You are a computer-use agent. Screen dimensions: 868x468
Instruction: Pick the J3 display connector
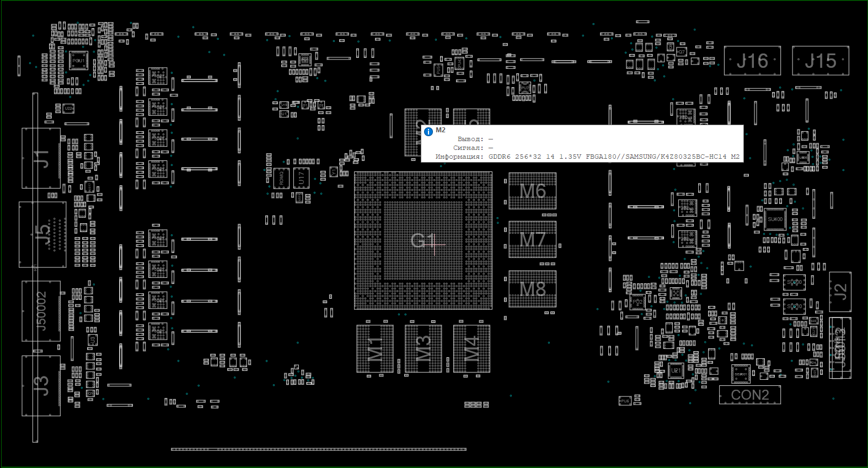(x=41, y=385)
